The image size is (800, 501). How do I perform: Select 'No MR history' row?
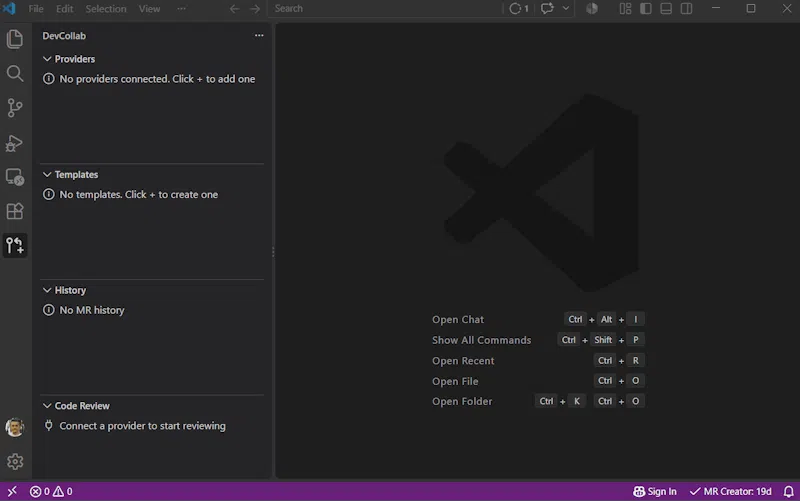click(152, 310)
